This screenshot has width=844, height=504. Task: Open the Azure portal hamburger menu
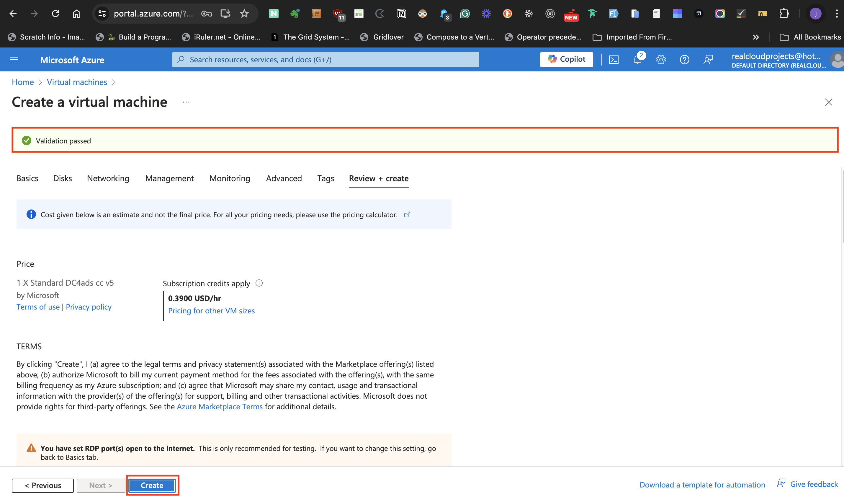[x=14, y=59]
